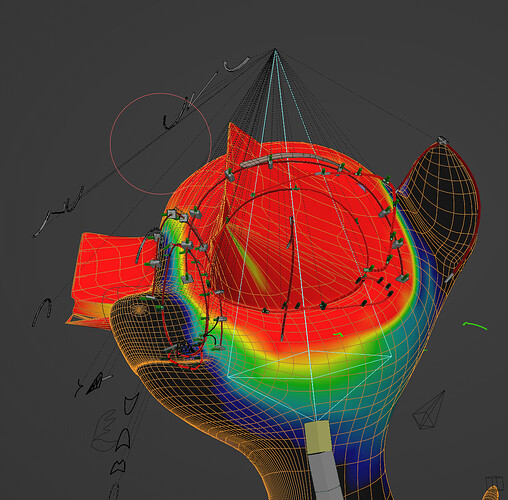This screenshot has height=500, width=508.
Task: Select the wireframe pyramid object at lower right
Action: tap(429, 410)
